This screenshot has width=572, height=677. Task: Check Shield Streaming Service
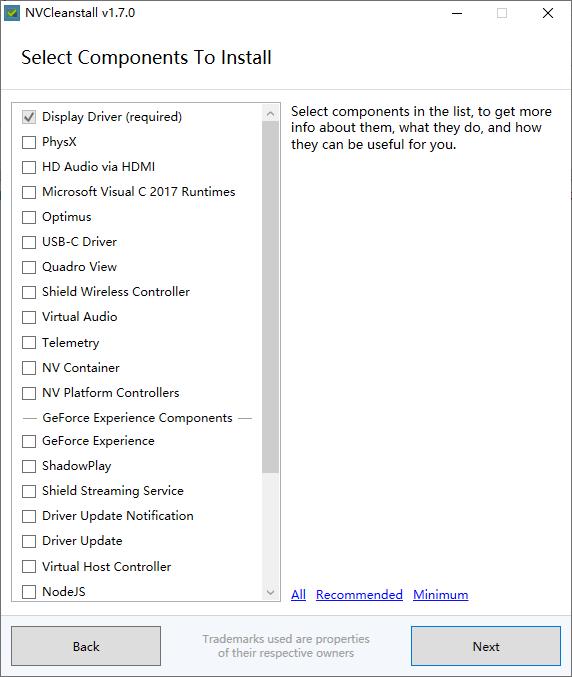pos(29,491)
